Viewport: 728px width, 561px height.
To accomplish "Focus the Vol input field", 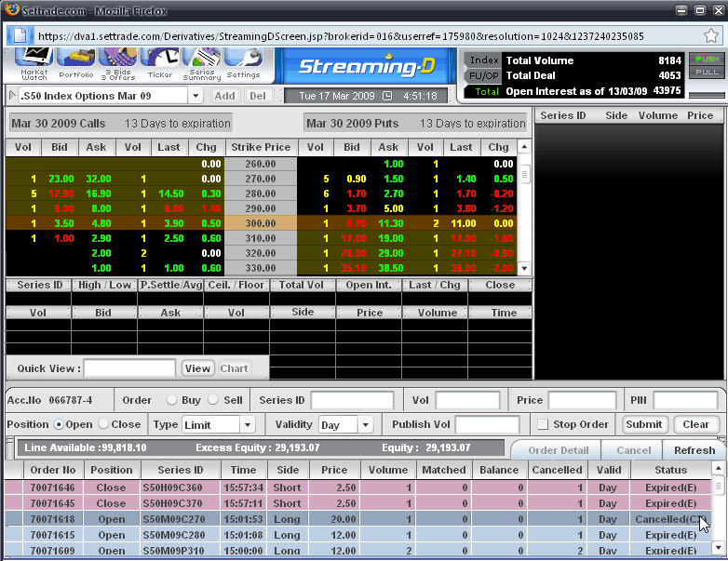I will pos(467,400).
